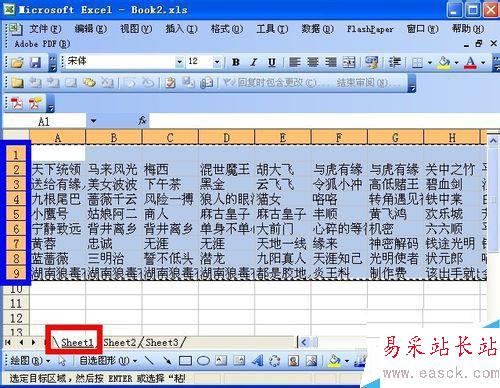The width and height of the screenshot is (500, 388).
Task: Insert Clip Art from drawing toolbar
Action: 294,361
